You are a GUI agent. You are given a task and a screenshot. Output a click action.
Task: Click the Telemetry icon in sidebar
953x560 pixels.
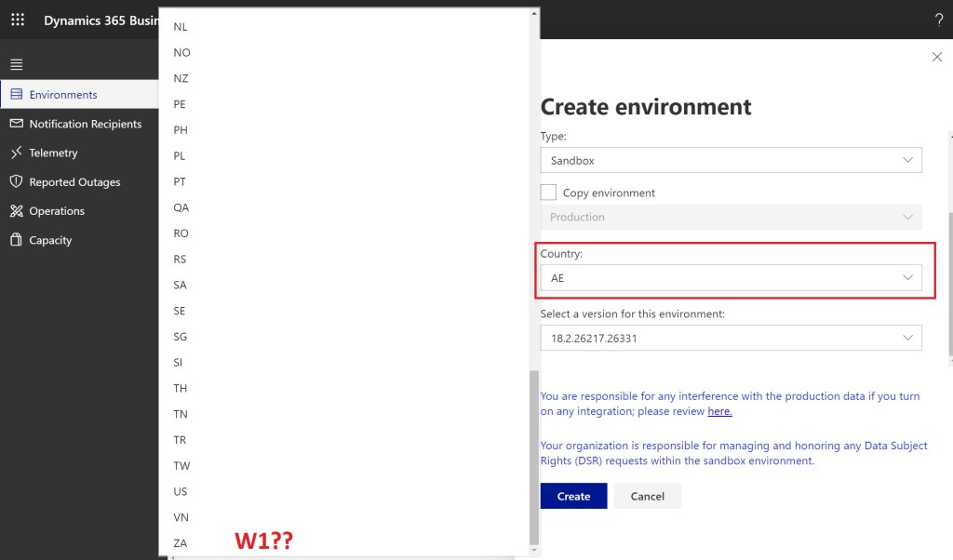tap(16, 153)
